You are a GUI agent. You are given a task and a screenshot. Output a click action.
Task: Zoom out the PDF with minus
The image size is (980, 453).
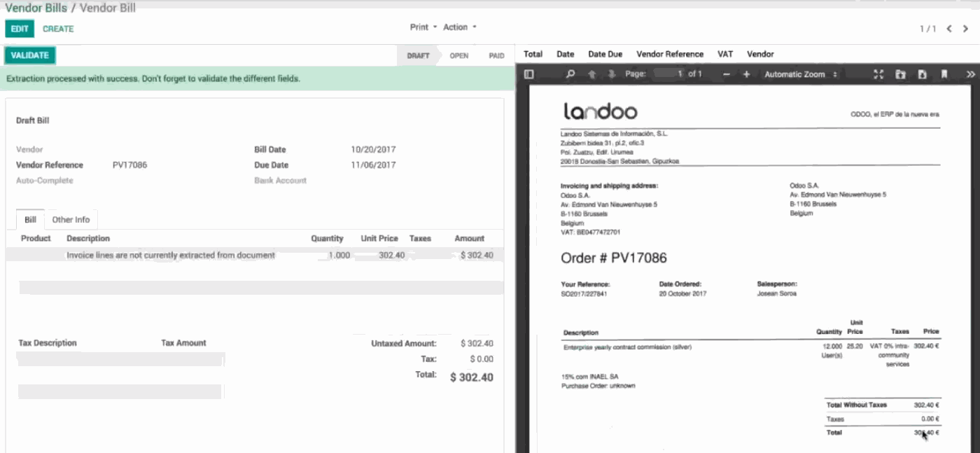click(727, 74)
